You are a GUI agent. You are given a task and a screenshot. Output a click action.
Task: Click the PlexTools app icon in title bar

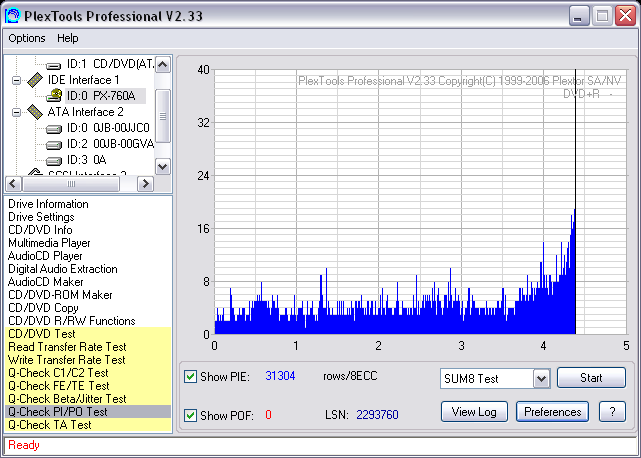pyautogui.click(x=12, y=16)
